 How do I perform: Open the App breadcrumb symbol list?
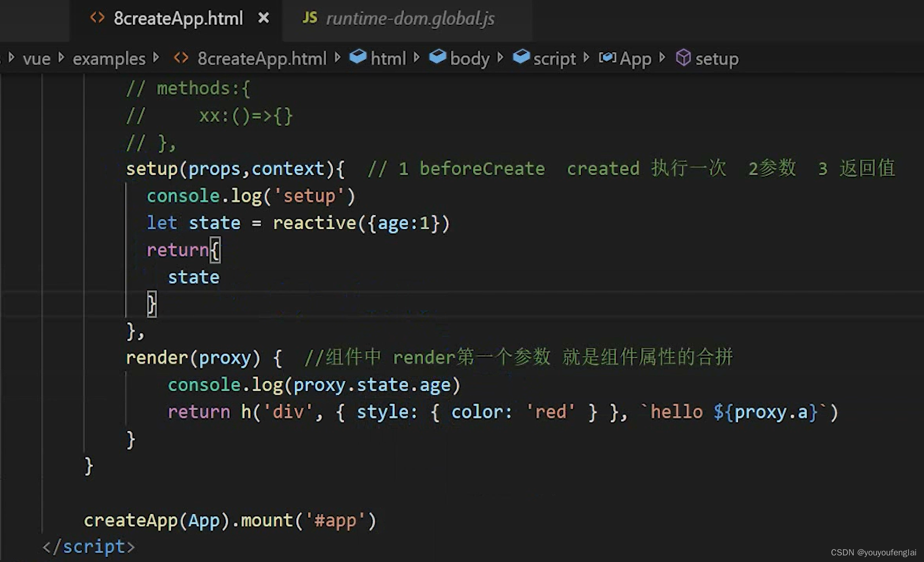[x=635, y=59]
